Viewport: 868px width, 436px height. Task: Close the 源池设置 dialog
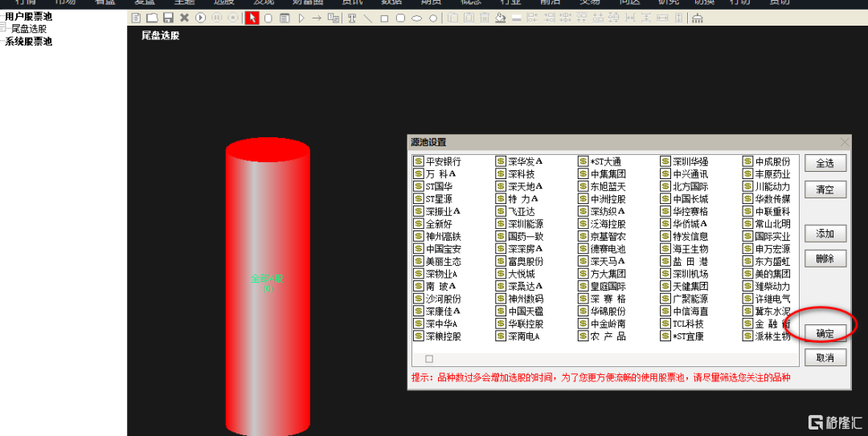click(844, 142)
